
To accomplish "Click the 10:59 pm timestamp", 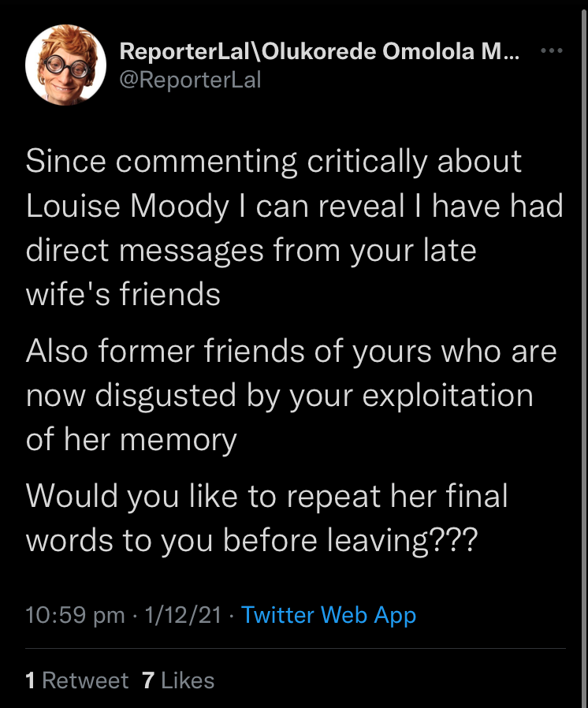I will pos(75,615).
